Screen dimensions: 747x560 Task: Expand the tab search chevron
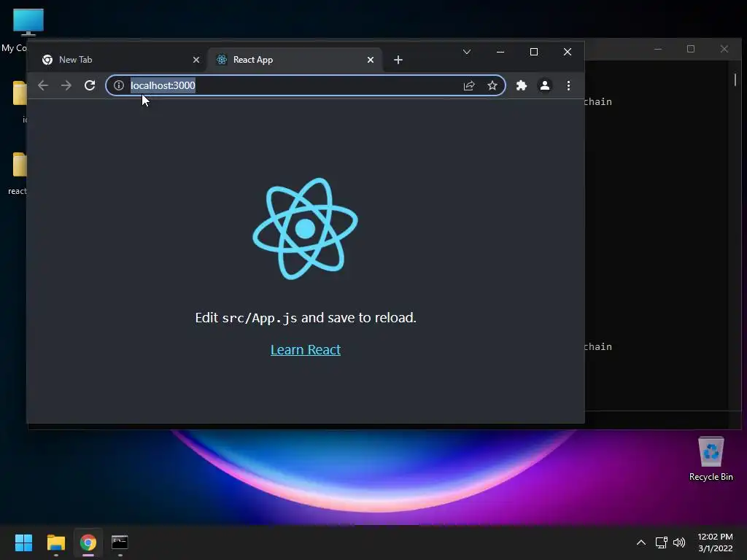[x=467, y=52]
